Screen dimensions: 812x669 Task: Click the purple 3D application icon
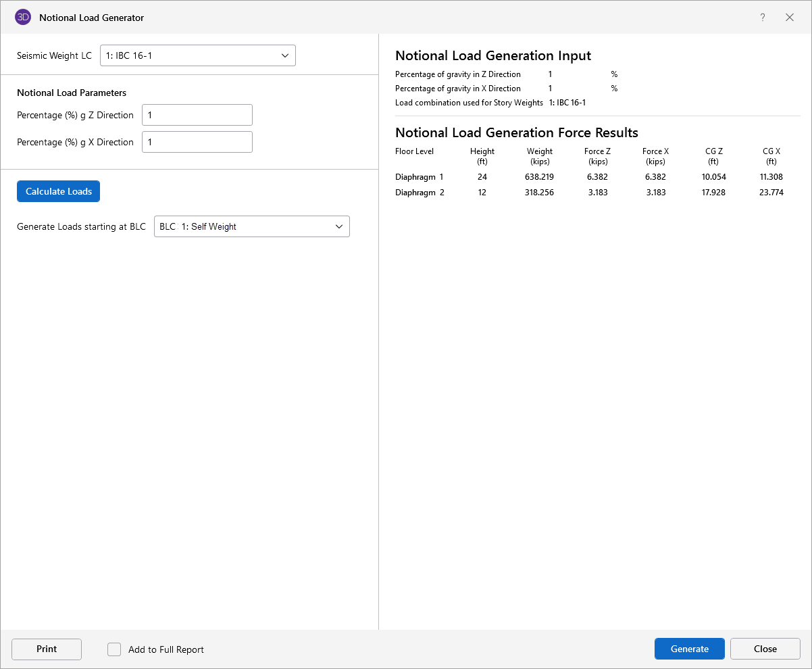pyautogui.click(x=23, y=18)
